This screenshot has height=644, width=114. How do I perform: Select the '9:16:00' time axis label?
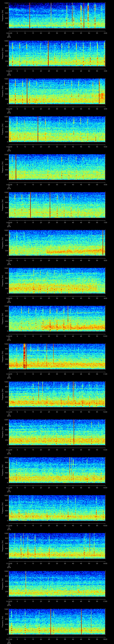(9, 601)
